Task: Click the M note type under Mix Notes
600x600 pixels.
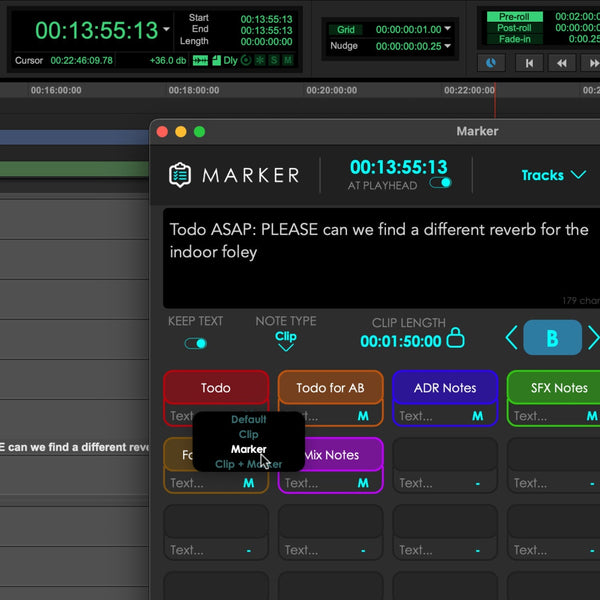Action: (x=363, y=483)
